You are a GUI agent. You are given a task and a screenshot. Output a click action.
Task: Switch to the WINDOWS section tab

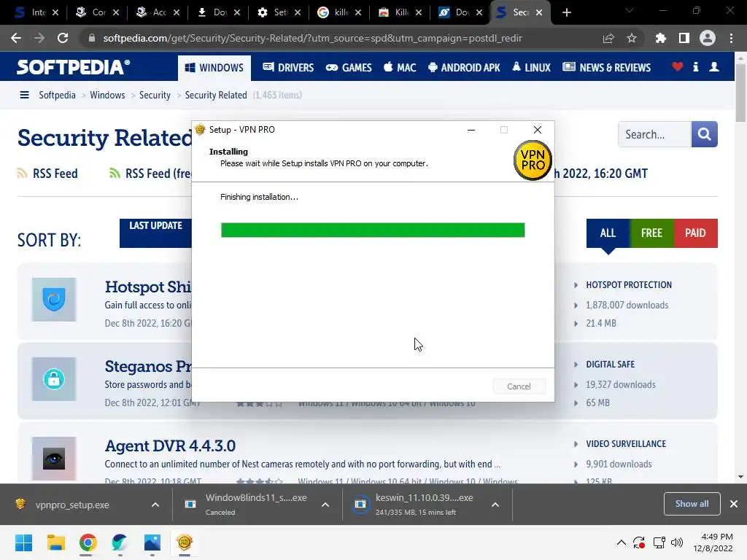point(214,68)
